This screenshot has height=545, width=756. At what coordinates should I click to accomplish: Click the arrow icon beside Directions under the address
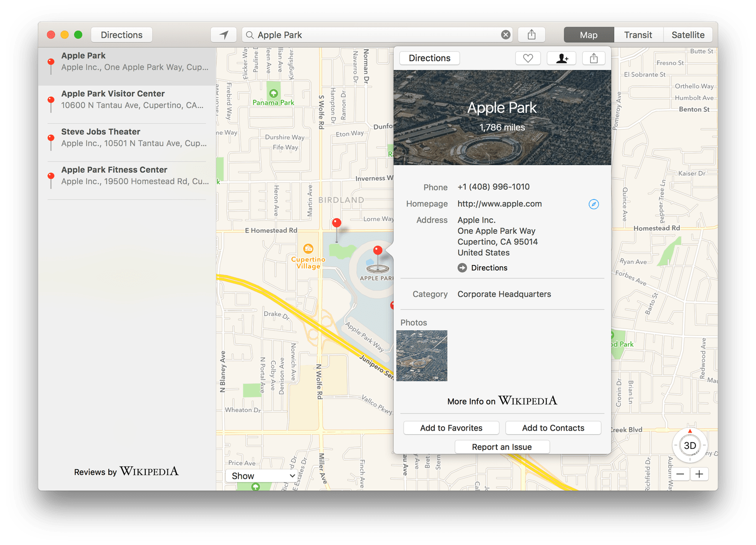(x=462, y=268)
